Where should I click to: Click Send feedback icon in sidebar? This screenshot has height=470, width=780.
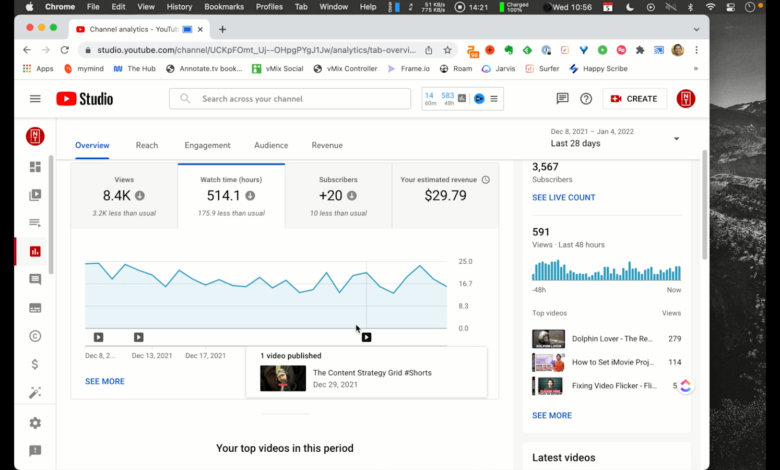(x=35, y=451)
